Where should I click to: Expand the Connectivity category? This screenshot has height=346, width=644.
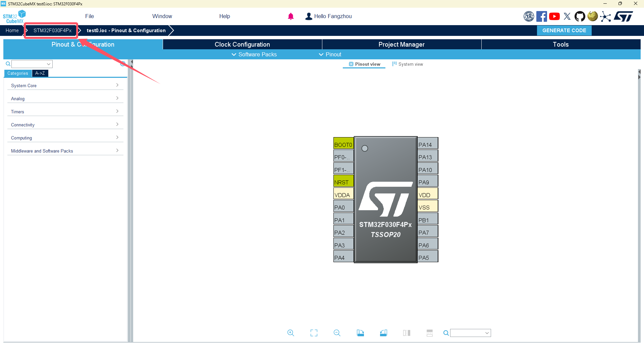(65, 125)
